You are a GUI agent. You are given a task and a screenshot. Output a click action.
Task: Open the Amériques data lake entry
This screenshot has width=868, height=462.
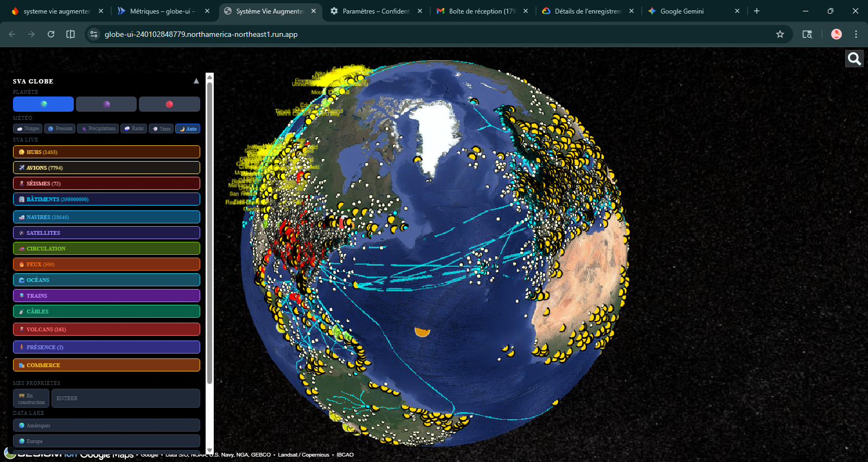pyautogui.click(x=106, y=425)
